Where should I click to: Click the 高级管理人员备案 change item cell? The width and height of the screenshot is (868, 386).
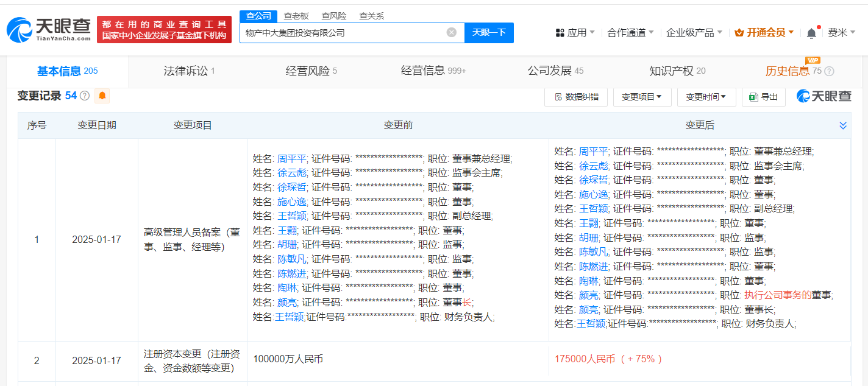point(193,239)
